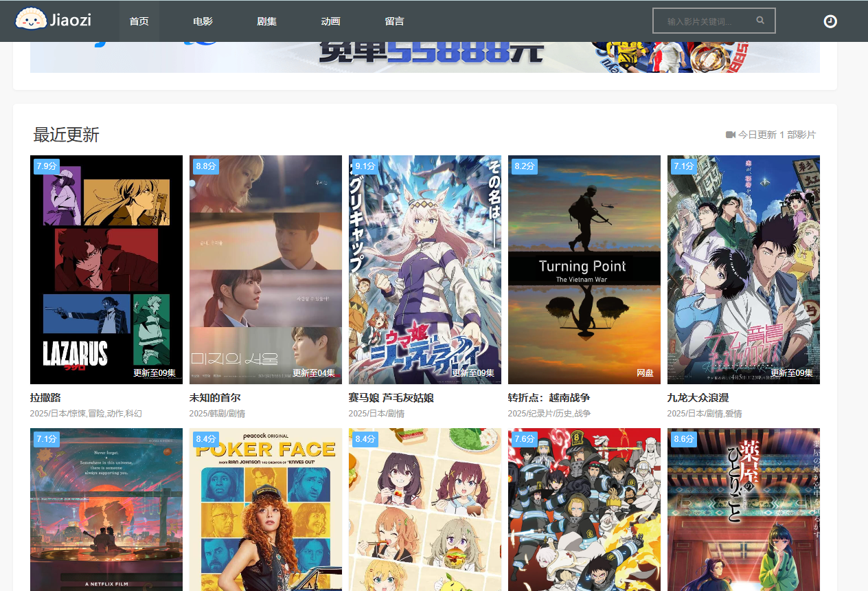868x591 pixels.
Task: Click the 7.6分 rating badge
Action: [525, 439]
